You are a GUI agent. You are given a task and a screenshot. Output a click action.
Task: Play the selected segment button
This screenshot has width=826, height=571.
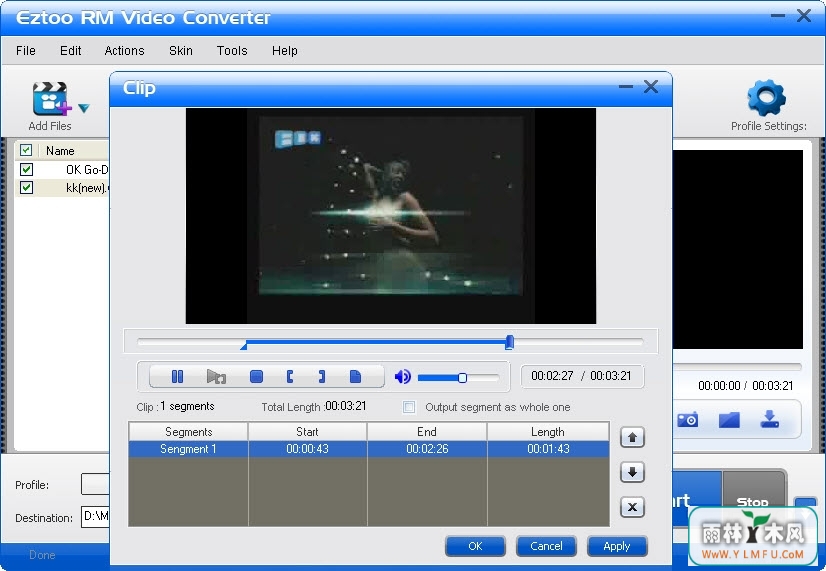pyautogui.click(x=216, y=376)
